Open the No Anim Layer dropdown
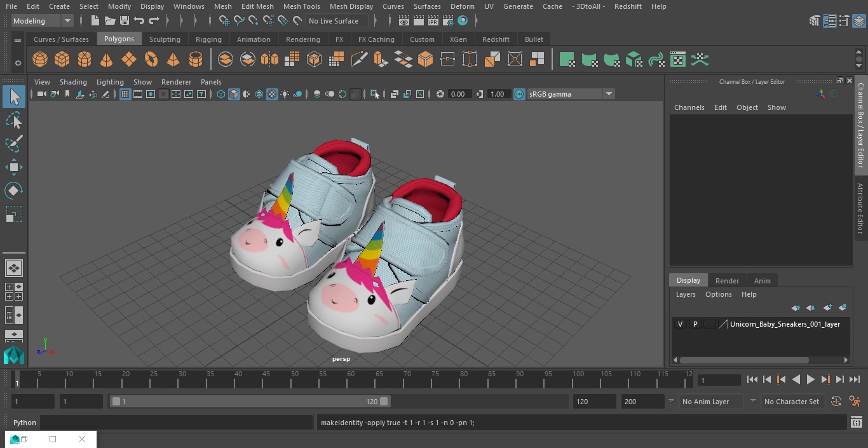The width and height of the screenshot is (868, 448). 711,402
